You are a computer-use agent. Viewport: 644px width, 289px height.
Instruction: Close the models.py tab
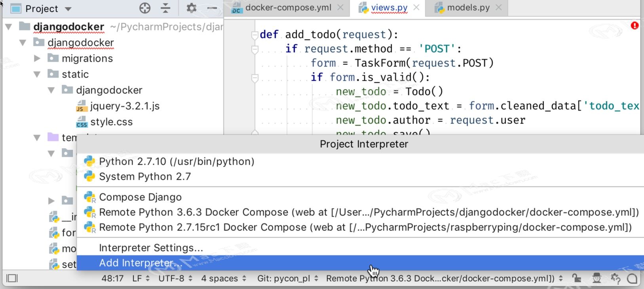pos(499,8)
